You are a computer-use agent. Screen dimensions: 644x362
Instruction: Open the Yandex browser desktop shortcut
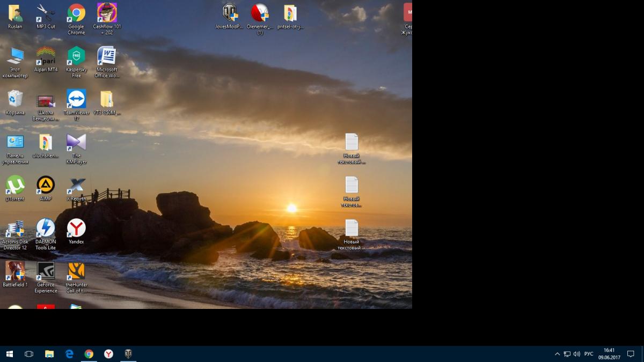(x=76, y=228)
